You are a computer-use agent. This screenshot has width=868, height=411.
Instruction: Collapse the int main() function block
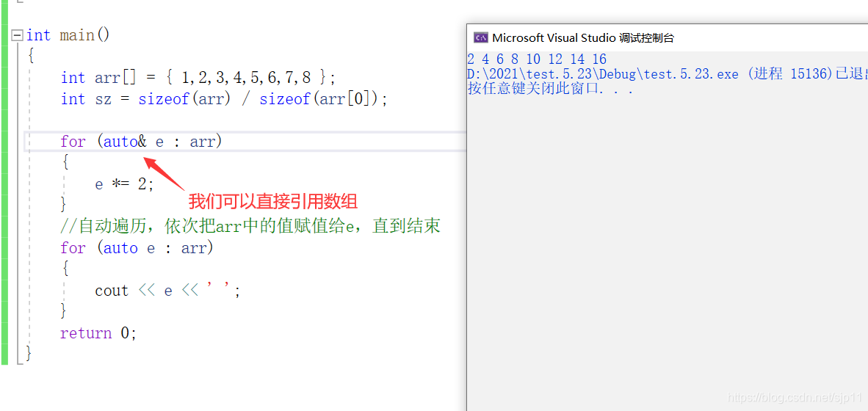tap(17, 35)
